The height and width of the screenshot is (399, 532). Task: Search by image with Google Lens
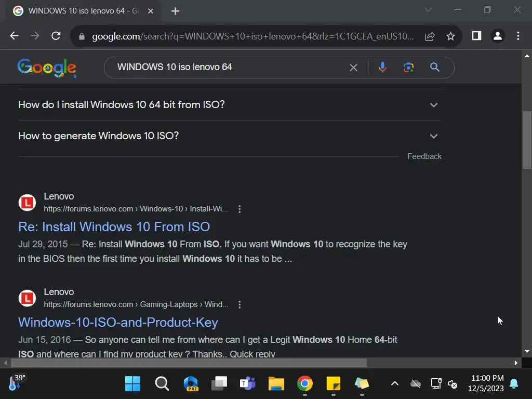point(408,68)
